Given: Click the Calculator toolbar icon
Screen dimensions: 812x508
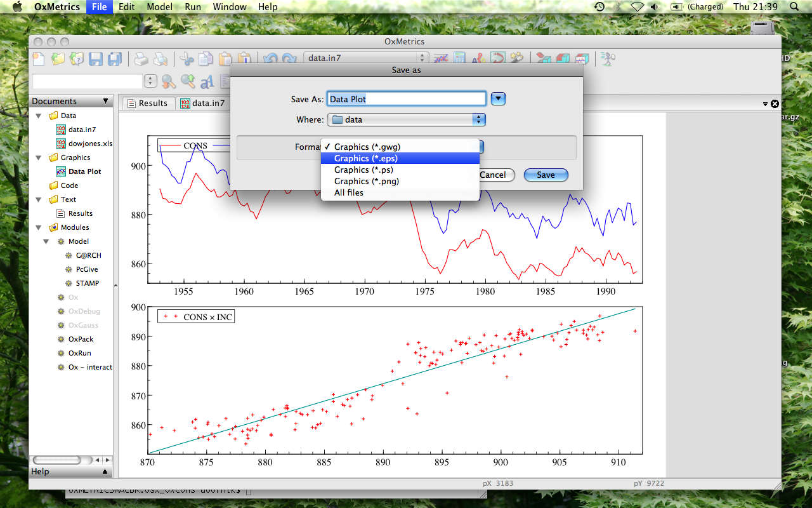Looking at the screenshot, I should [460, 58].
